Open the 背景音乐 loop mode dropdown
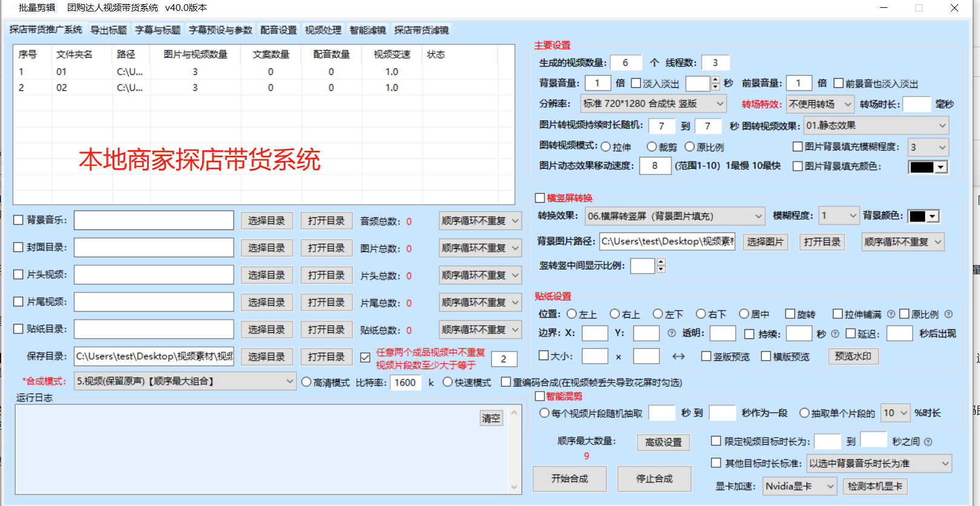This screenshot has width=980, height=506. (480, 221)
